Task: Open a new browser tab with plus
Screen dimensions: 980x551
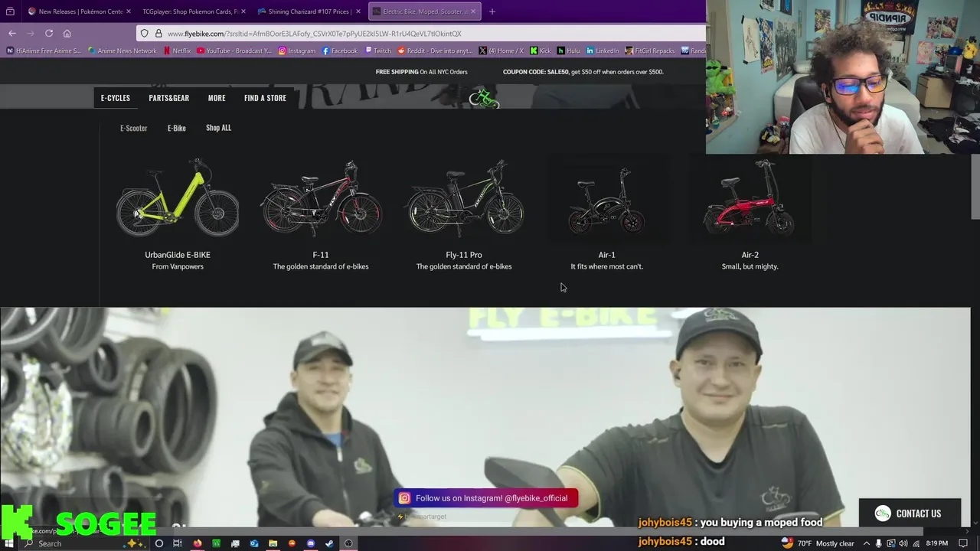Action: 492,11
